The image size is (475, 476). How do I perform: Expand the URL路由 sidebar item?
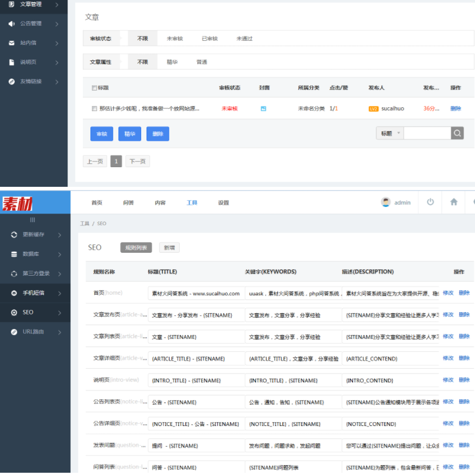coord(34,332)
